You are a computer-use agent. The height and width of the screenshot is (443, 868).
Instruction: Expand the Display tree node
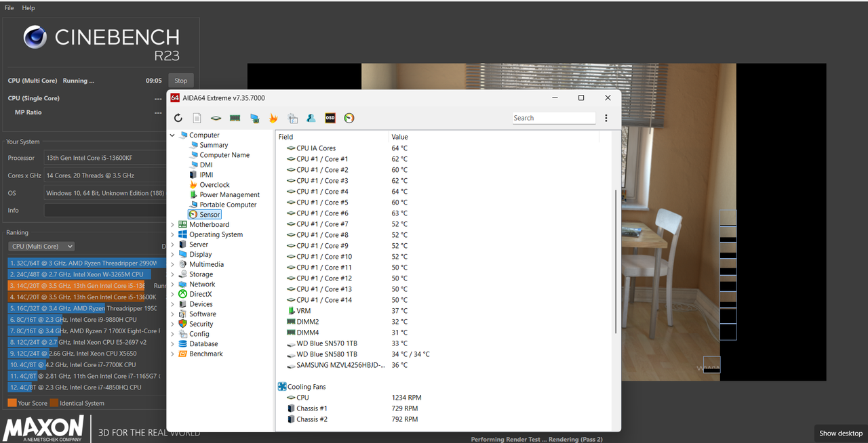pos(172,255)
